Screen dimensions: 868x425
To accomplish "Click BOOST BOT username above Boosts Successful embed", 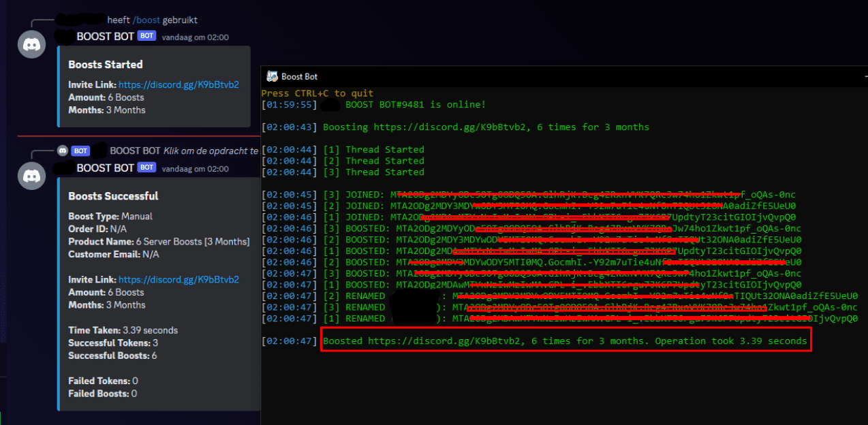I will (106, 168).
